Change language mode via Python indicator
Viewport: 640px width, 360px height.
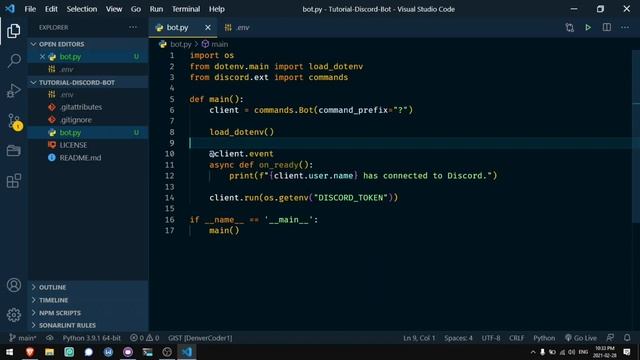click(544, 338)
